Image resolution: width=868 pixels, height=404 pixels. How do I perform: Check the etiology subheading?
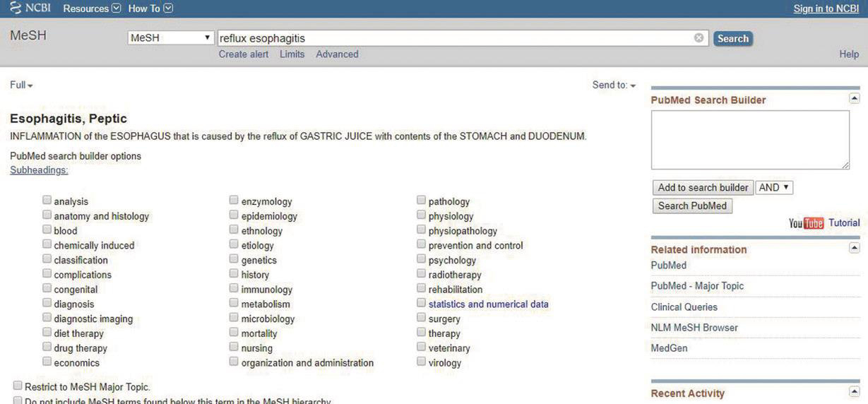point(234,245)
